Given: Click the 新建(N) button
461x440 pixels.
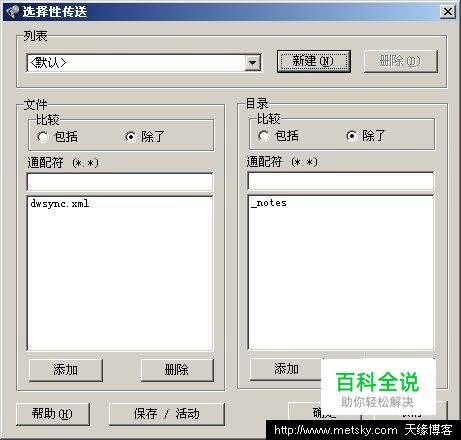Looking at the screenshot, I should click(x=314, y=61).
